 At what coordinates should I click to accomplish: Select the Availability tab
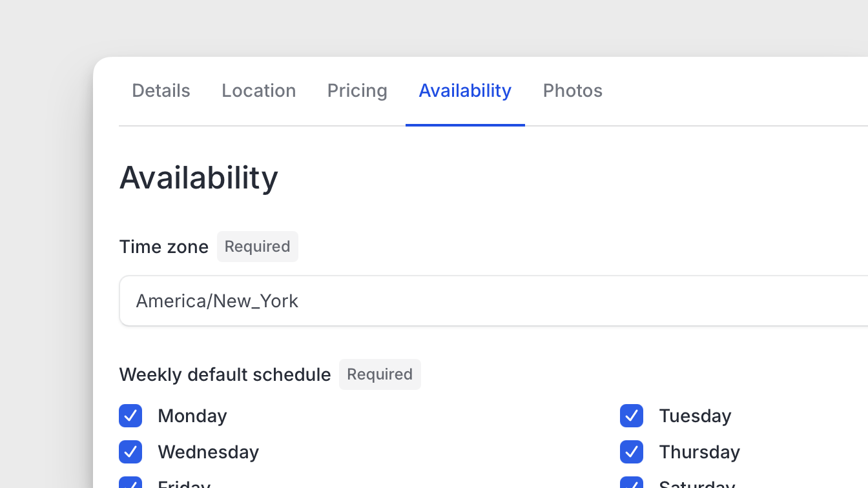465,91
